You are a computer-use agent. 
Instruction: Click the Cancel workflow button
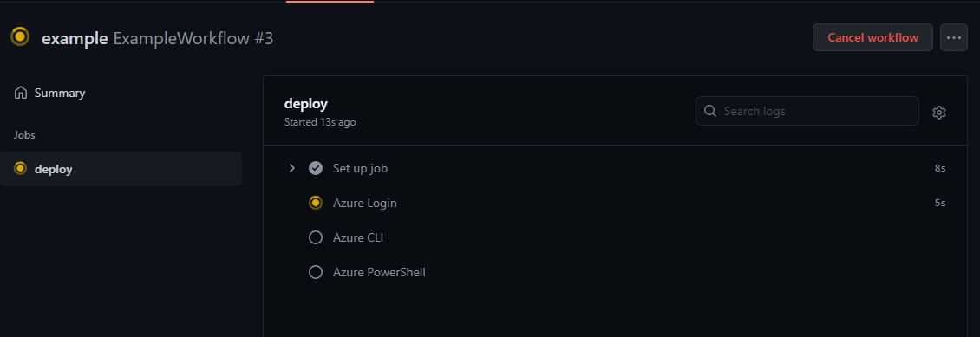point(872,37)
